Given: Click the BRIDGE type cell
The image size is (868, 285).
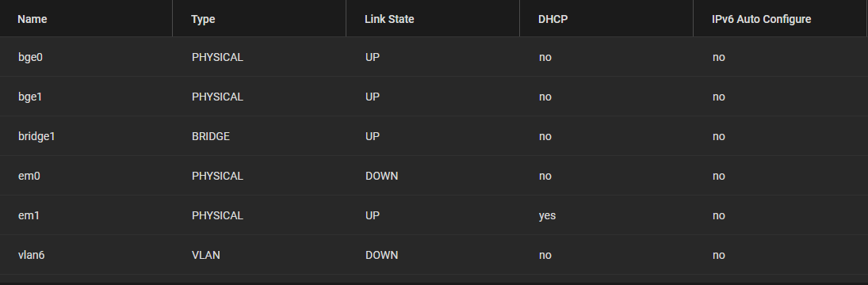Looking at the screenshot, I should click(x=210, y=136).
